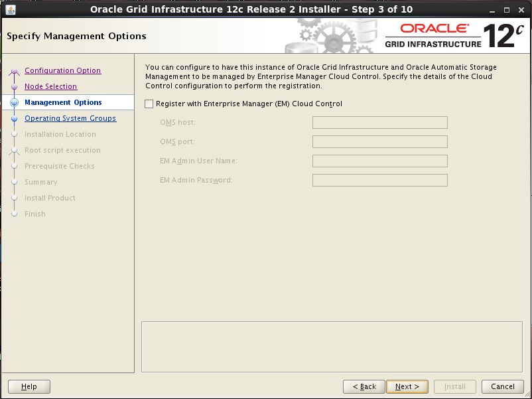Jump to Operating System Groups step

pos(70,118)
